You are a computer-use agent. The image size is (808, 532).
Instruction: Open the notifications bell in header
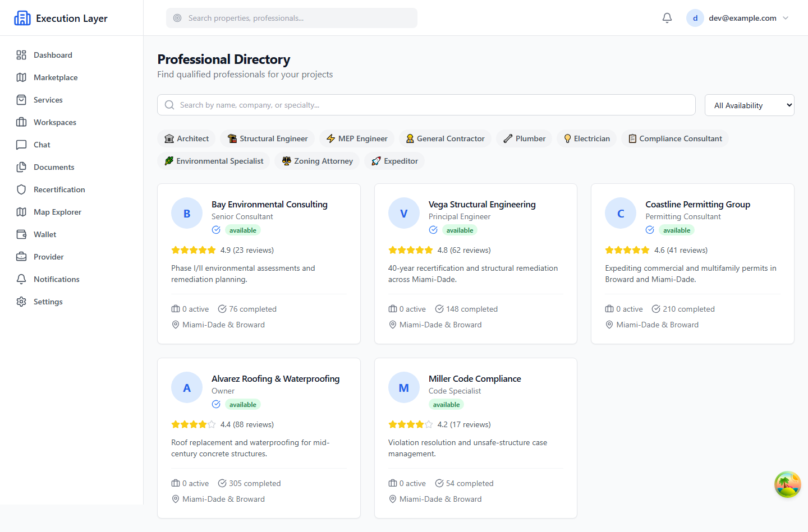click(667, 18)
